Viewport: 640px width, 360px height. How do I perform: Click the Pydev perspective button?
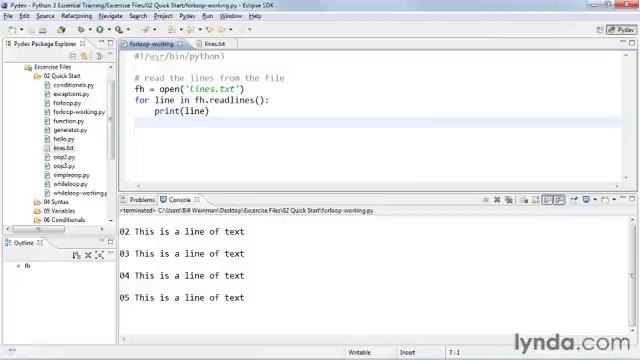point(622,30)
